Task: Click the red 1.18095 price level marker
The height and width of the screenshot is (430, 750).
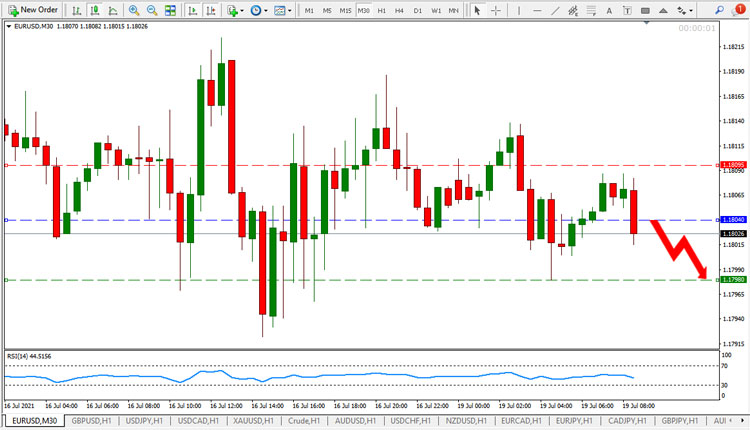Action: point(733,165)
